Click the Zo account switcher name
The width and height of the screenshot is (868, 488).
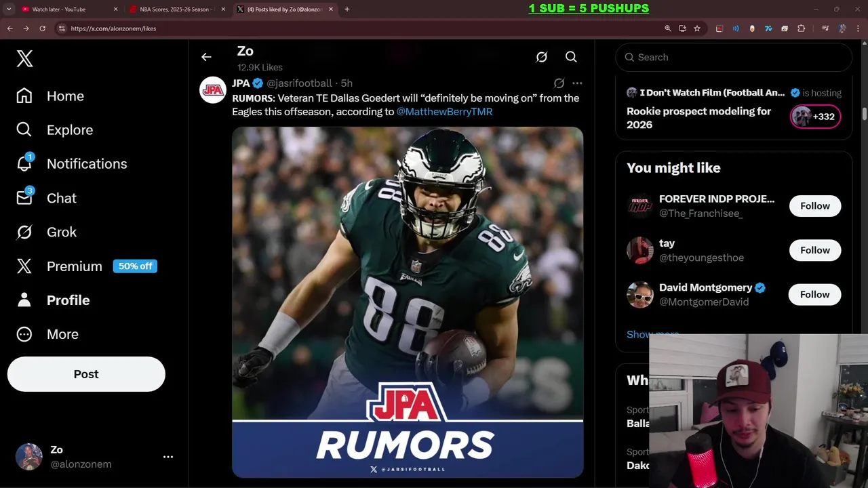tap(56, 449)
